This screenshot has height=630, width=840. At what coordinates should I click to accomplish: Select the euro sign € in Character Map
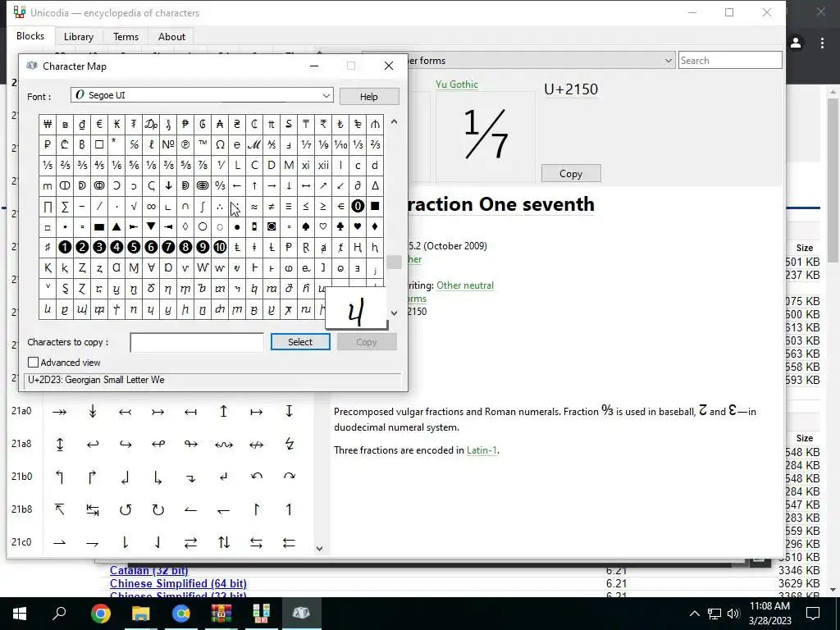[x=99, y=124]
